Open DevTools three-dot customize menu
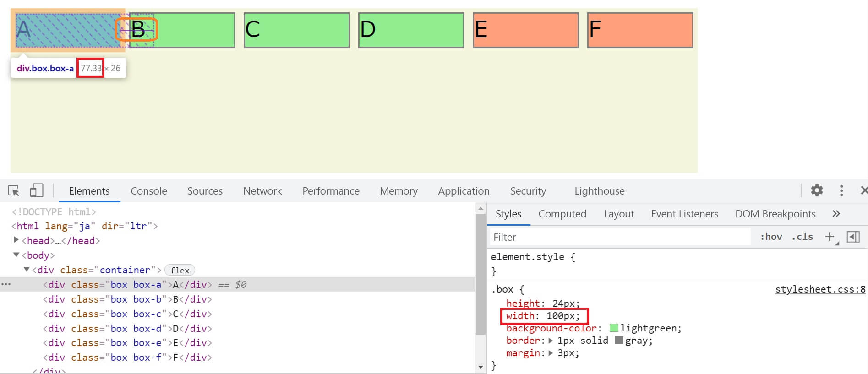Viewport: 868px width, 374px height. point(841,190)
